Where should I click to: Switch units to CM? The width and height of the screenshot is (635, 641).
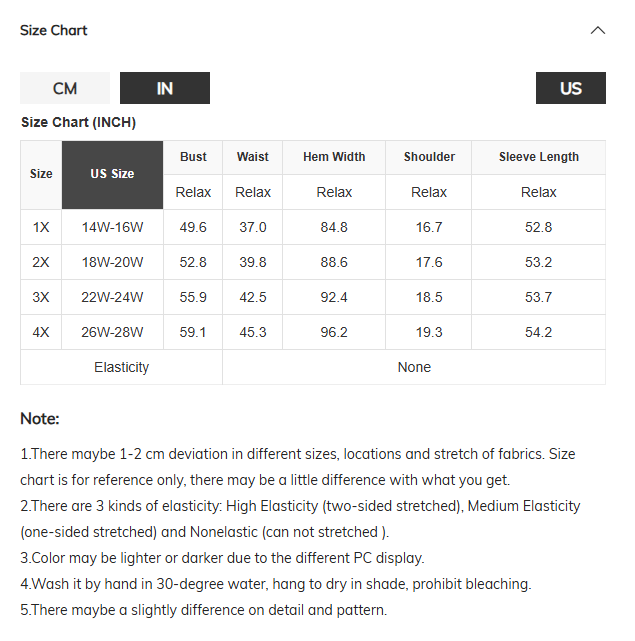click(x=65, y=88)
